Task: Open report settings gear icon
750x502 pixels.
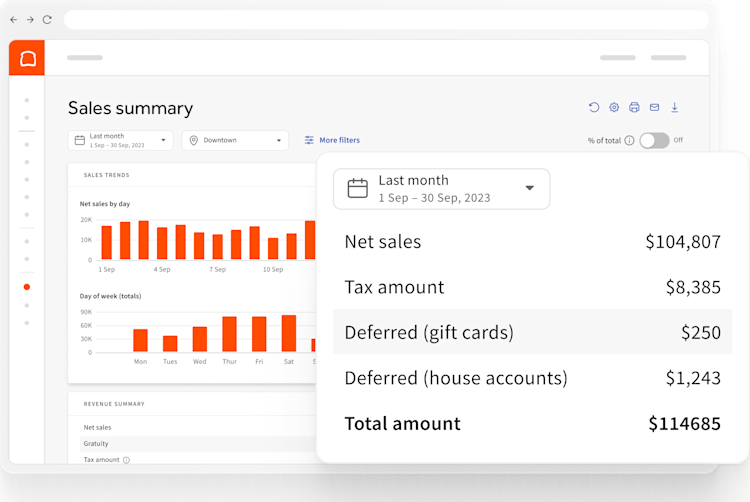Action: tap(614, 107)
